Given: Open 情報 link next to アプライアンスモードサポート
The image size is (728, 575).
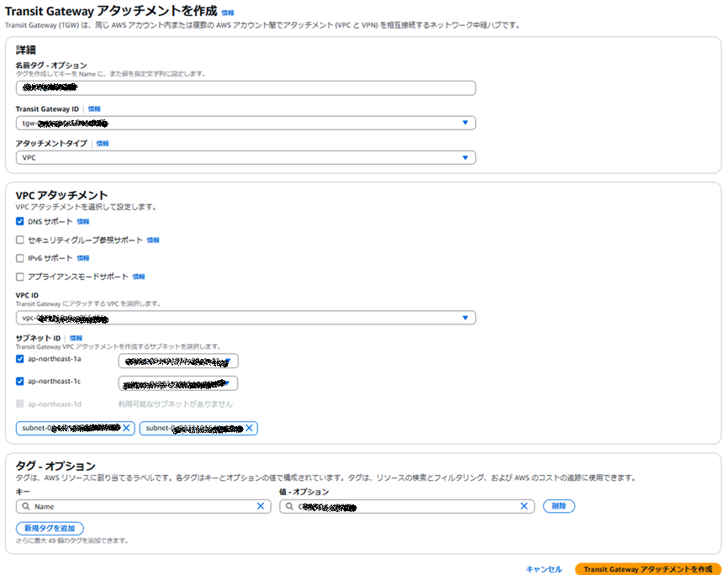Looking at the screenshot, I should click(139, 277).
